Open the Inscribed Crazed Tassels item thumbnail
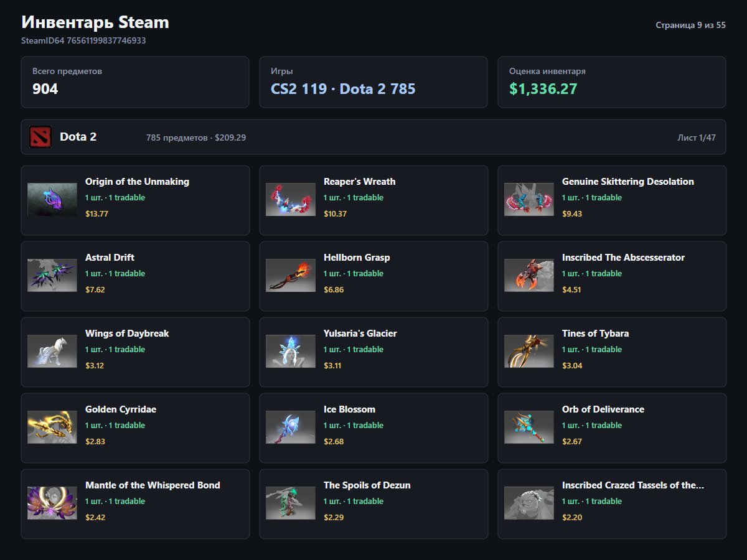The height and width of the screenshot is (560, 747). 529,503
